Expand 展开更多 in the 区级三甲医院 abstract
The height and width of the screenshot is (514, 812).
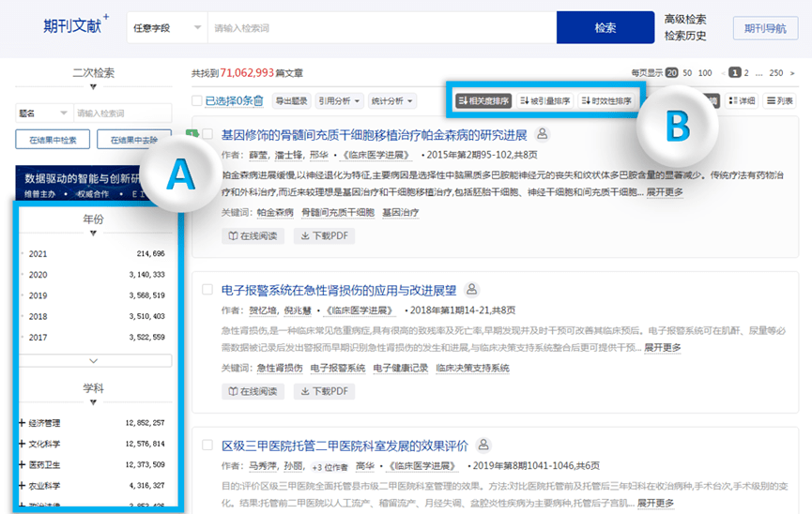tap(655, 503)
